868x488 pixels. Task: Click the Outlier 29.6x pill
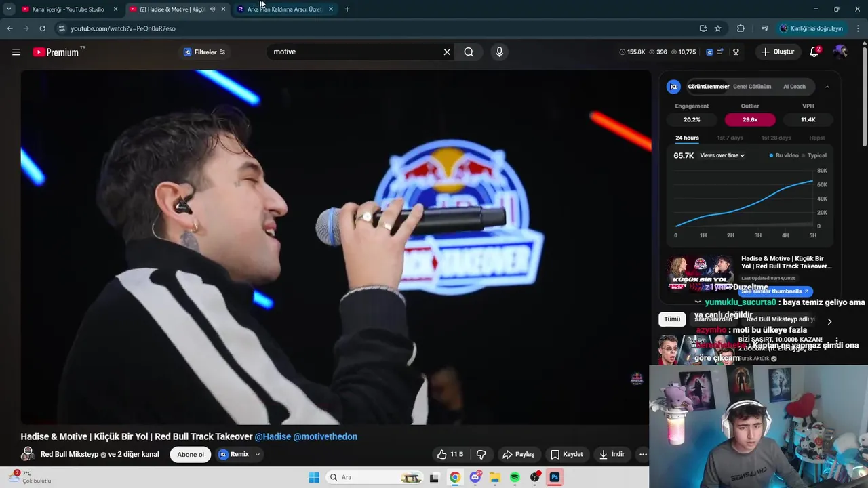click(750, 119)
